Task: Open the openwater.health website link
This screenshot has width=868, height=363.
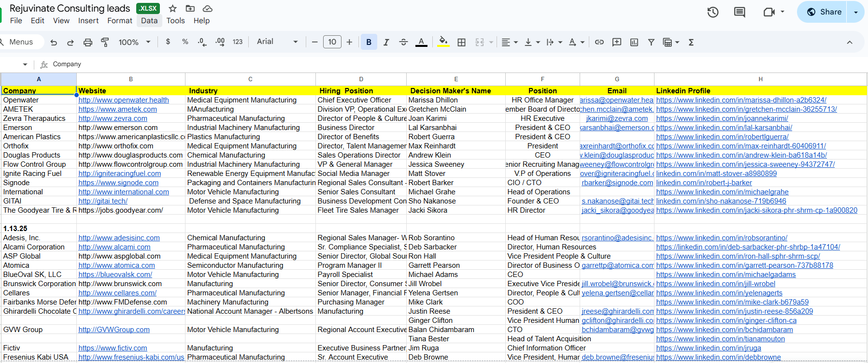Action: (x=124, y=100)
